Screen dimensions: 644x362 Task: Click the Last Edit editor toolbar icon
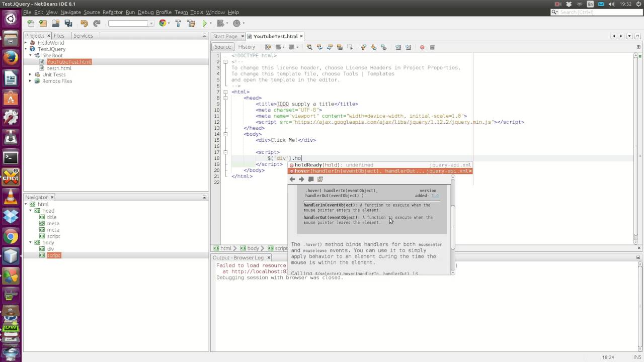268,47
